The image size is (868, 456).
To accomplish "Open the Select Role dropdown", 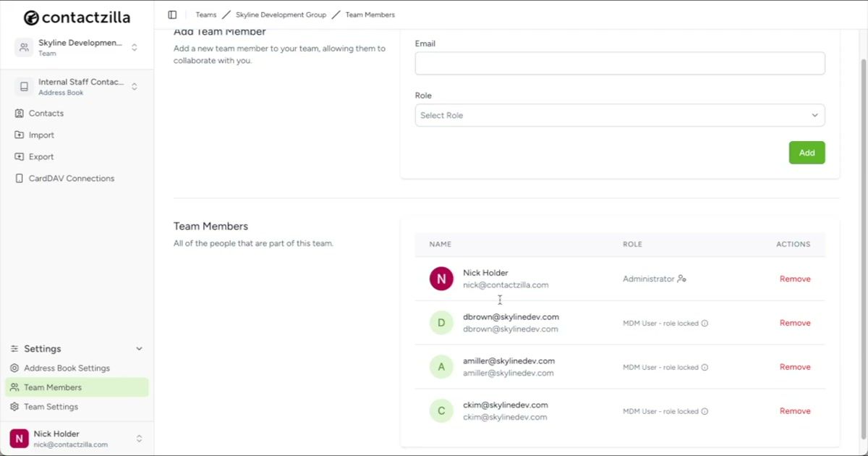I will coord(619,115).
